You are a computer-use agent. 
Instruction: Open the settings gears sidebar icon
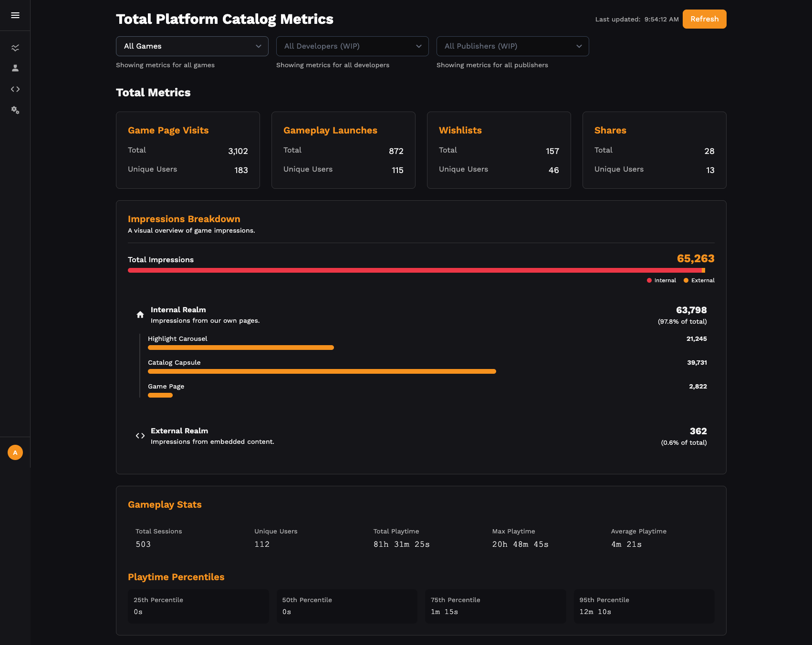[x=15, y=110]
